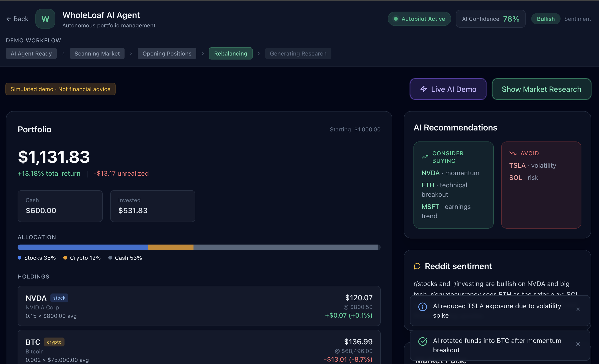Start the Live AI Demo
Image resolution: width=599 pixels, height=364 pixels.
click(x=448, y=89)
